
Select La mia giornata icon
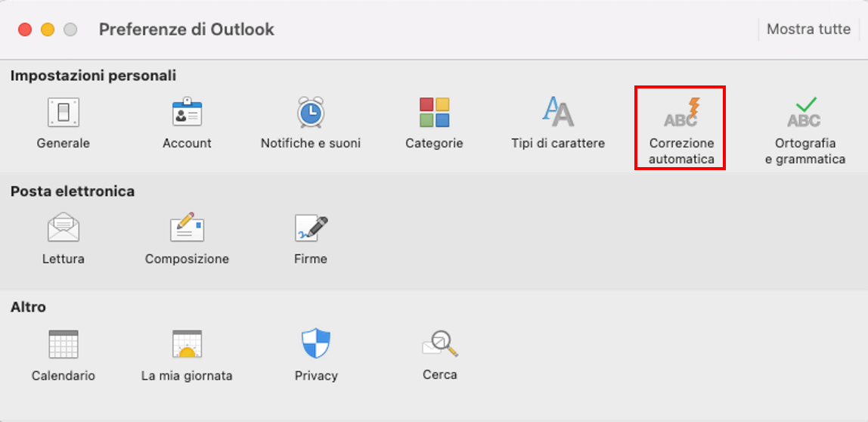[x=187, y=344]
